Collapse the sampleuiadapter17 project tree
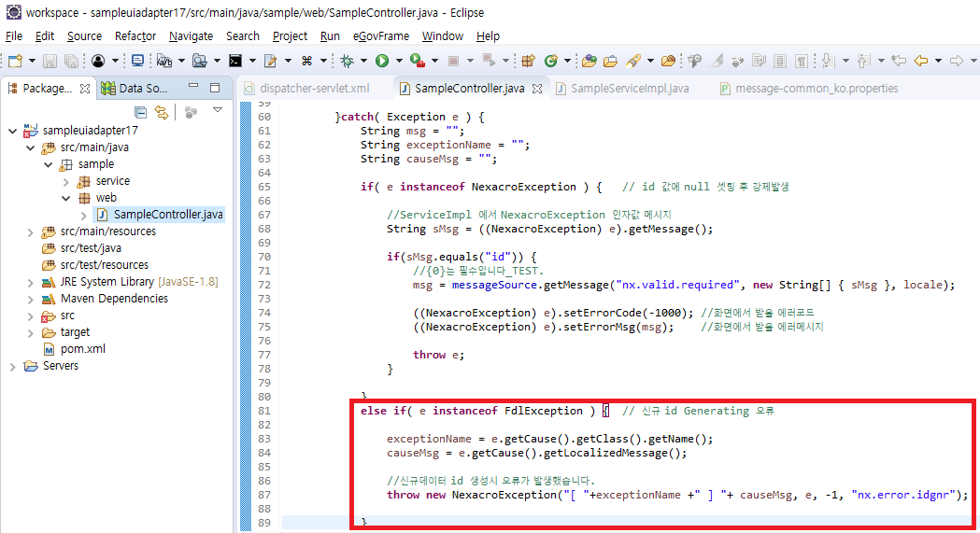 click(12, 131)
